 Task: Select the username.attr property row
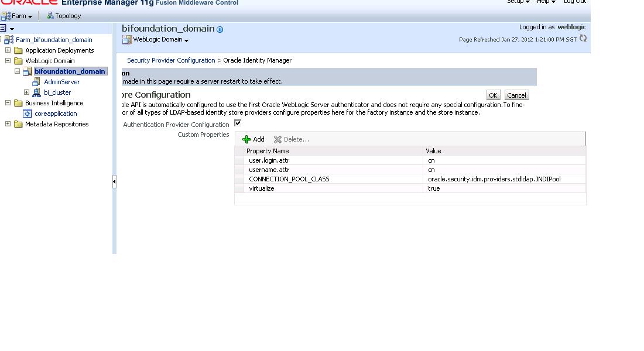(x=410, y=170)
